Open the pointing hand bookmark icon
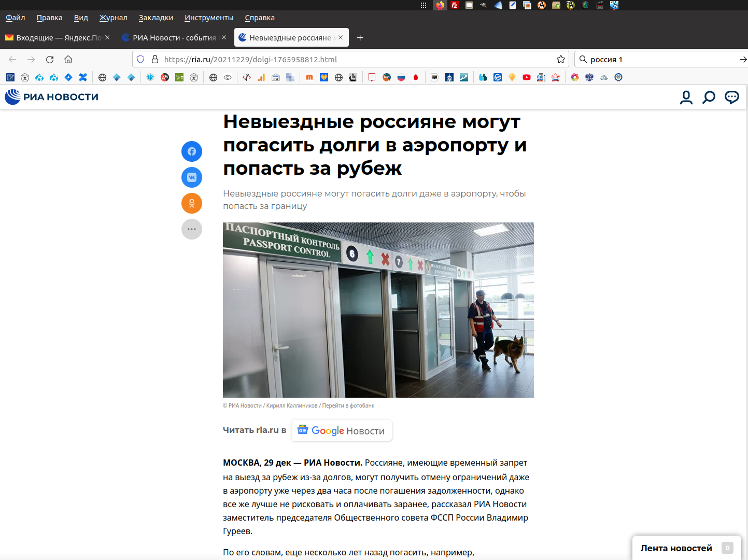This screenshot has height=560, width=748. pyautogui.click(x=353, y=77)
